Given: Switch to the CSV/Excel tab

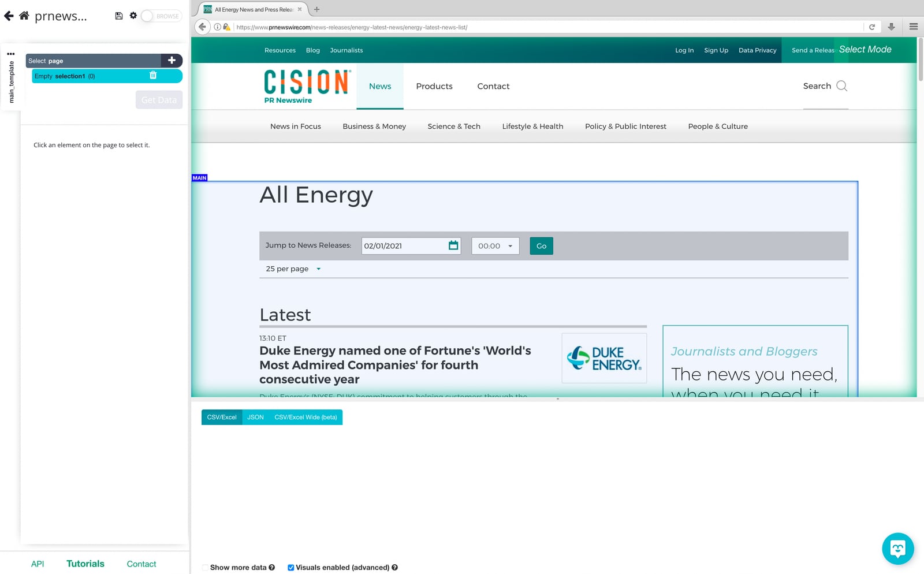Looking at the screenshot, I should pyautogui.click(x=222, y=418).
